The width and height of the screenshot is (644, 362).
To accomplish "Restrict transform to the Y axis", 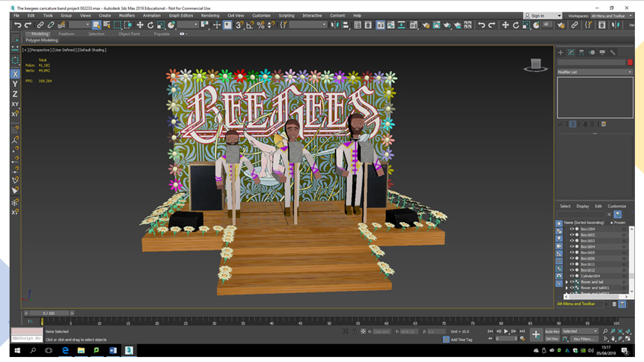I will pos(15,84).
